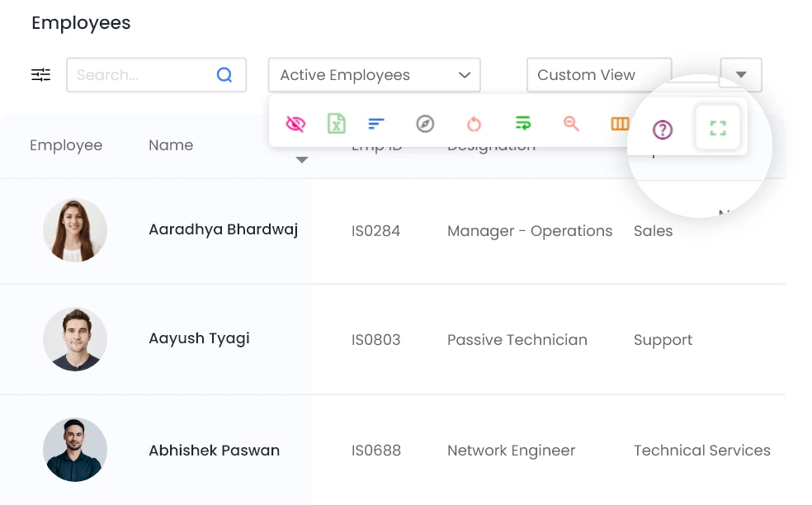Screen dimensions: 812x505
Task: Click the orange columns icon
Action: point(620,124)
